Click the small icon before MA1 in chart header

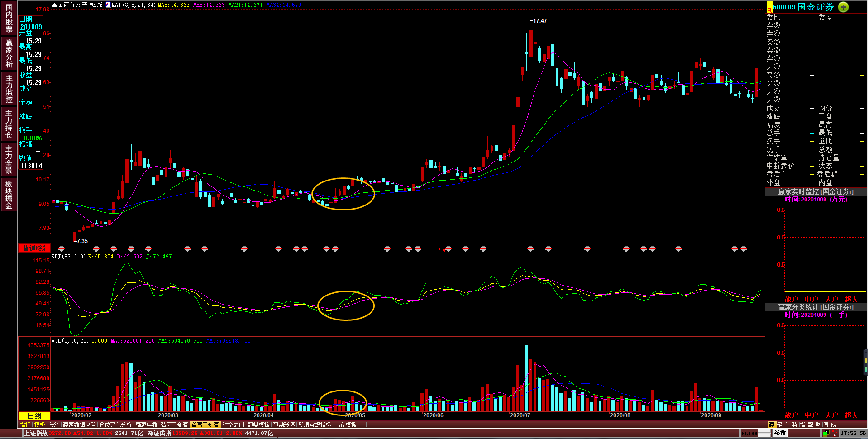click(108, 5)
